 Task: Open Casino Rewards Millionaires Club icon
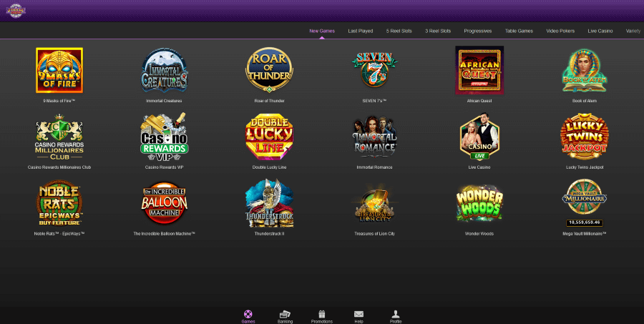click(x=59, y=137)
